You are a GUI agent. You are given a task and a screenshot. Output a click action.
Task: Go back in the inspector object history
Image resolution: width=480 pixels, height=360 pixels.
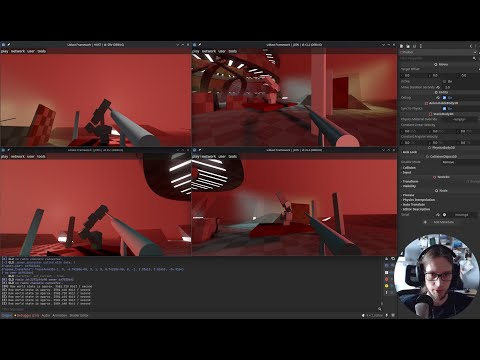point(471,46)
